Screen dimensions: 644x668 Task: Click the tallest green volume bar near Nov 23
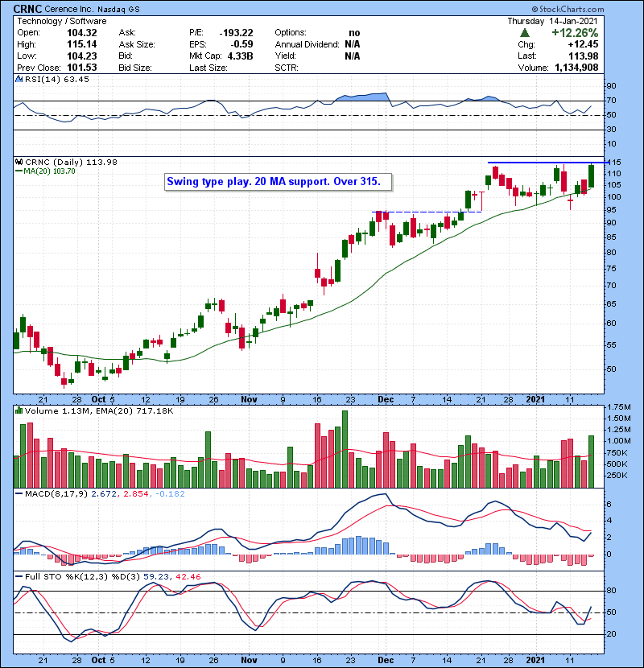click(345, 449)
